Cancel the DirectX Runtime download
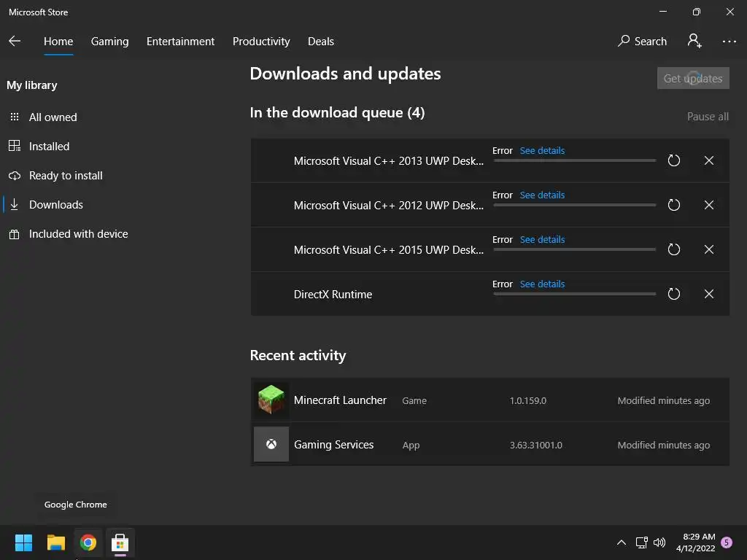Viewport: 747px width, 560px height. tap(709, 294)
